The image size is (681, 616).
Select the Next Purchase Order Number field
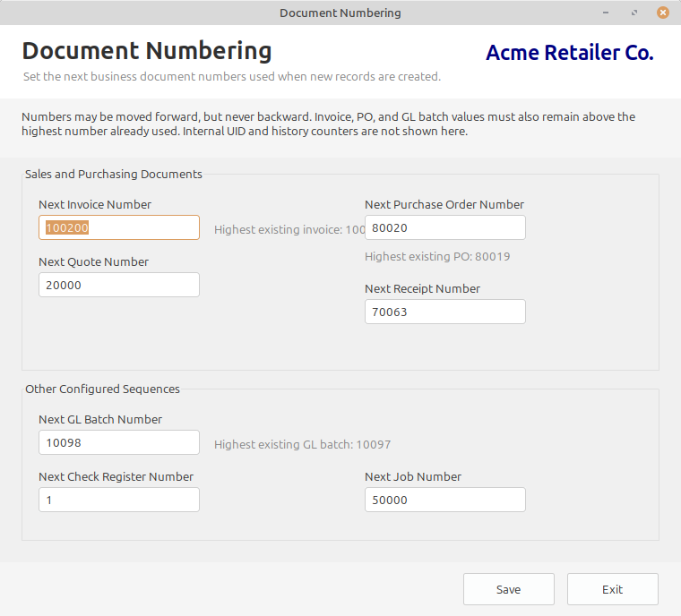pos(445,227)
